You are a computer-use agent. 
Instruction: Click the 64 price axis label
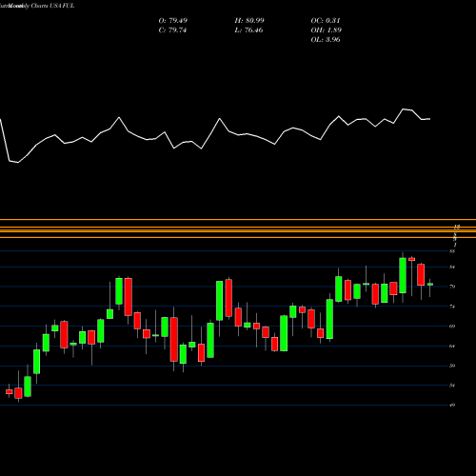pyautogui.click(x=452, y=347)
